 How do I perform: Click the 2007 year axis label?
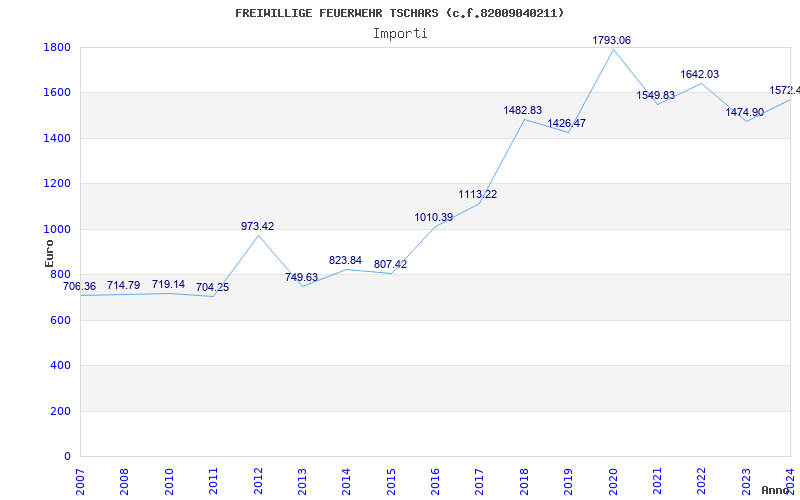(x=80, y=478)
